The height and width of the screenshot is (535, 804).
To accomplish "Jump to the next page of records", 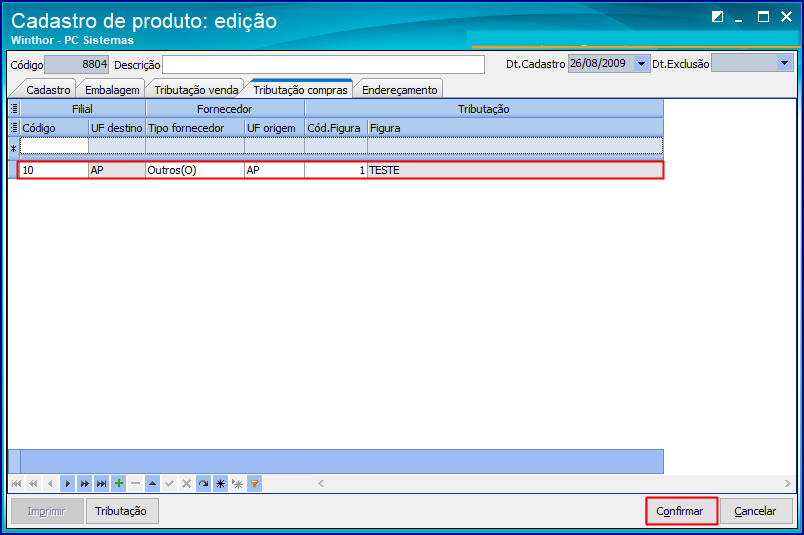I will tap(85, 484).
